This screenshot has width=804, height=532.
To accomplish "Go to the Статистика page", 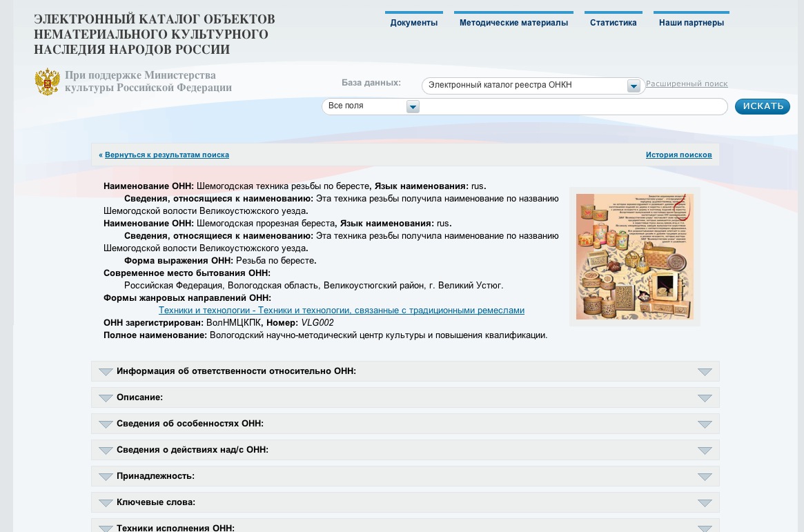I will pyautogui.click(x=614, y=23).
